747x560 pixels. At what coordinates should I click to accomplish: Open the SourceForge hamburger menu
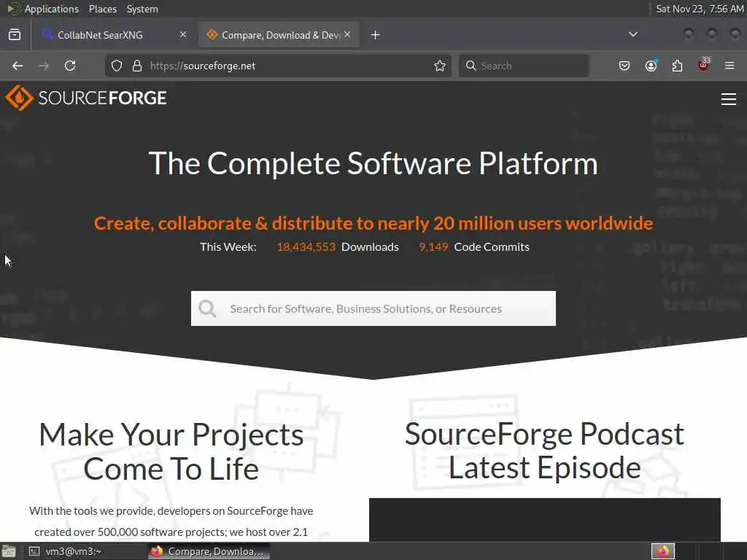pyautogui.click(x=729, y=99)
